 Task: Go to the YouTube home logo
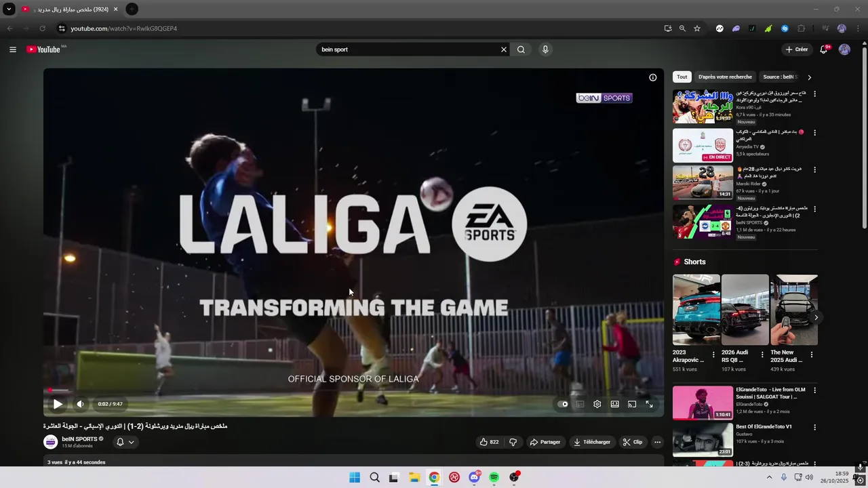click(43, 49)
